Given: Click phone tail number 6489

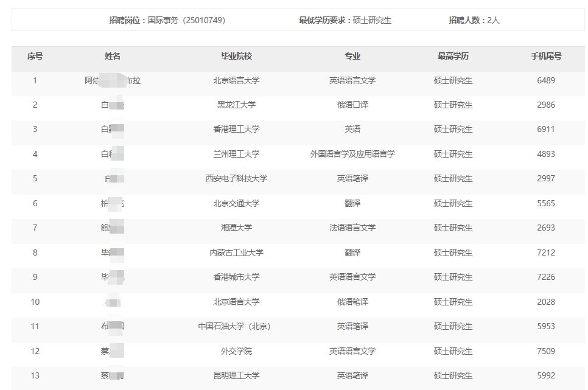Looking at the screenshot, I should (x=546, y=80).
